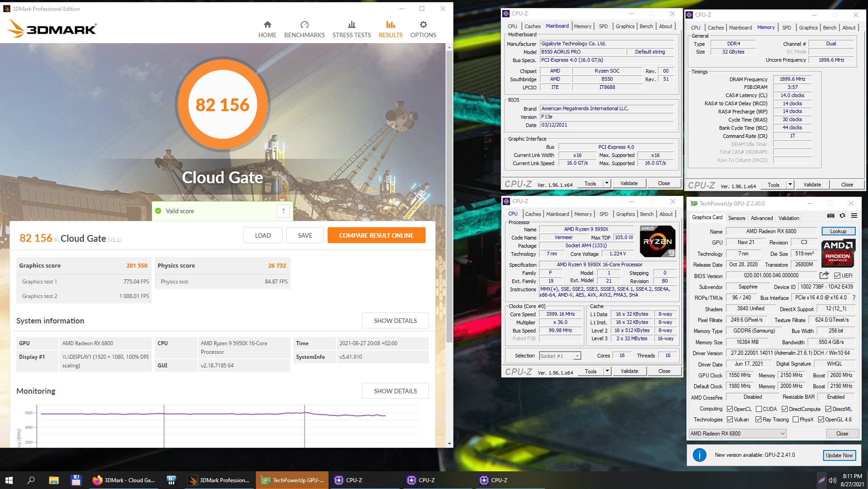Switch to 3DMark Professional taskbar item
The width and height of the screenshot is (868, 489).
pos(219,480)
